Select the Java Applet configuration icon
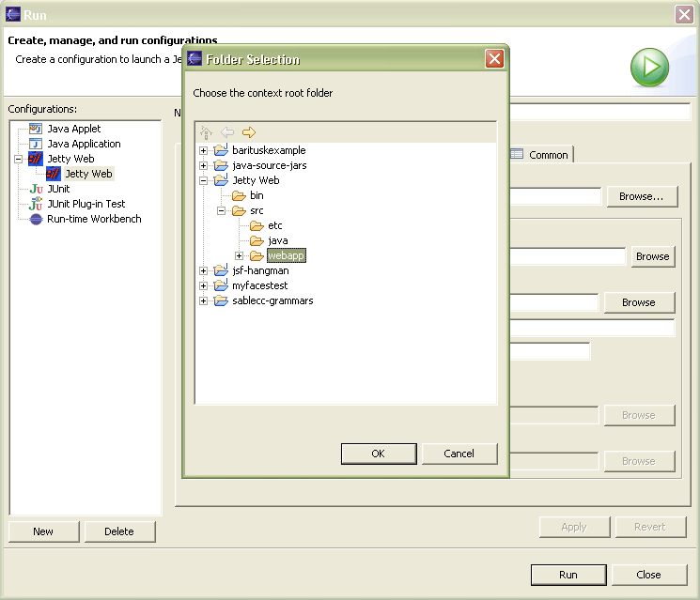The width and height of the screenshot is (700, 600). point(36,129)
